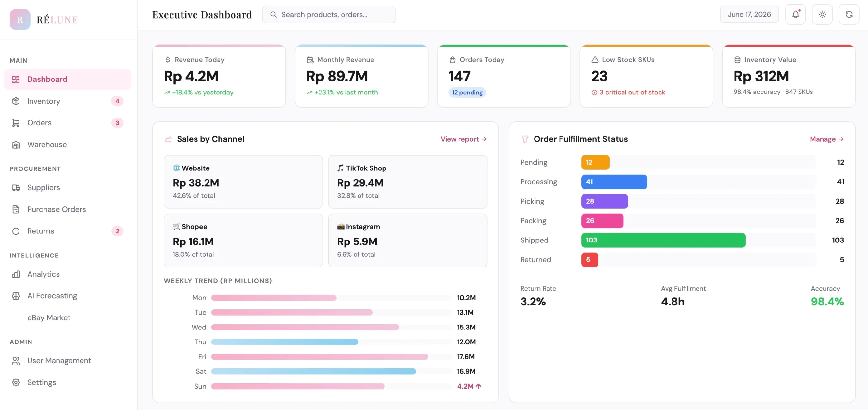
Task: Click the View report link
Action: click(463, 139)
